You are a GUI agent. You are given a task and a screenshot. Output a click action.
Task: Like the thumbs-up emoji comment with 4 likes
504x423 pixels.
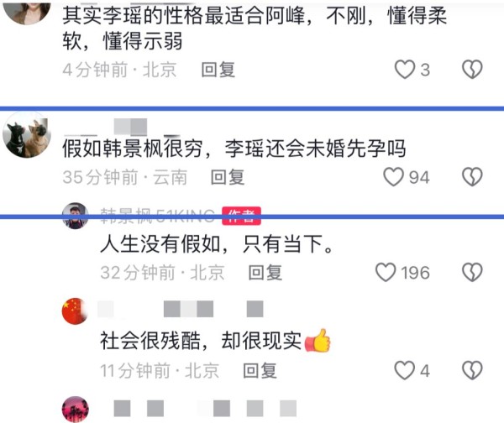[405, 370]
